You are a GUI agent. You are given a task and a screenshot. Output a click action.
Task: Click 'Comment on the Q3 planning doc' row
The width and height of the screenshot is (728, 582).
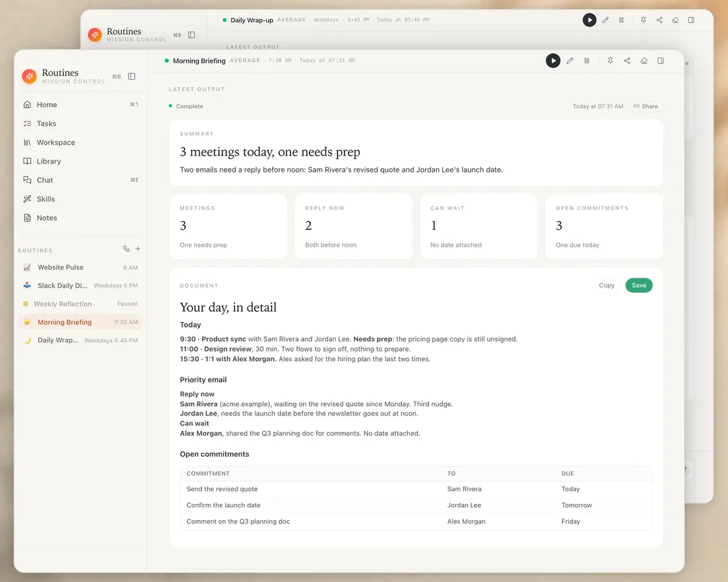pyautogui.click(x=416, y=521)
